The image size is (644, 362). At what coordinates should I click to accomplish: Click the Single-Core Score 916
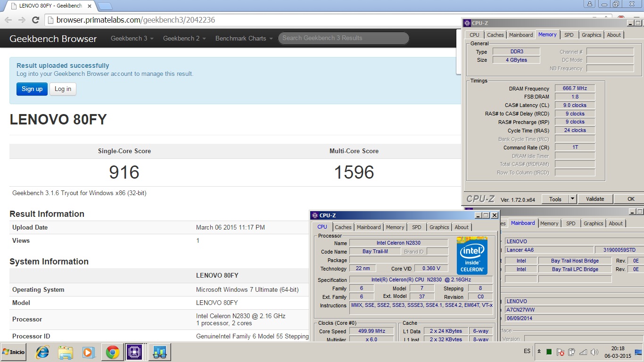tap(124, 173)
